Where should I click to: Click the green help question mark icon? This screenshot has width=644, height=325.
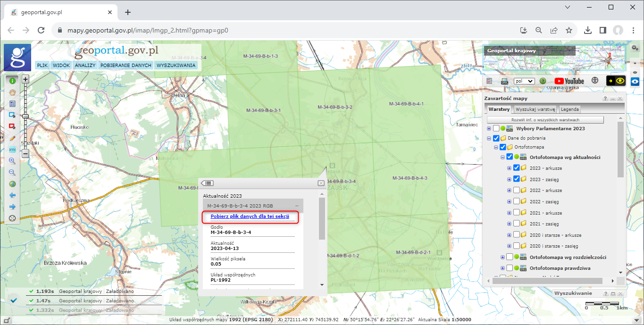pos(543,81)
